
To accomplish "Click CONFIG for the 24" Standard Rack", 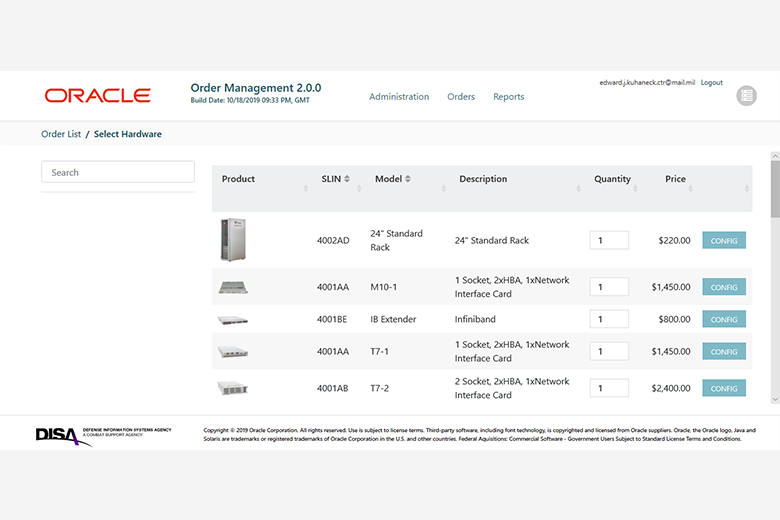I will click(724, 240).
